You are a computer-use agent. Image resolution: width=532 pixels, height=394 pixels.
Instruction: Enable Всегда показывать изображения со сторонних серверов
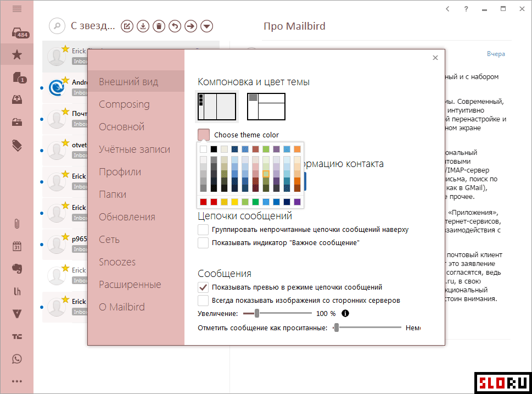203,301
